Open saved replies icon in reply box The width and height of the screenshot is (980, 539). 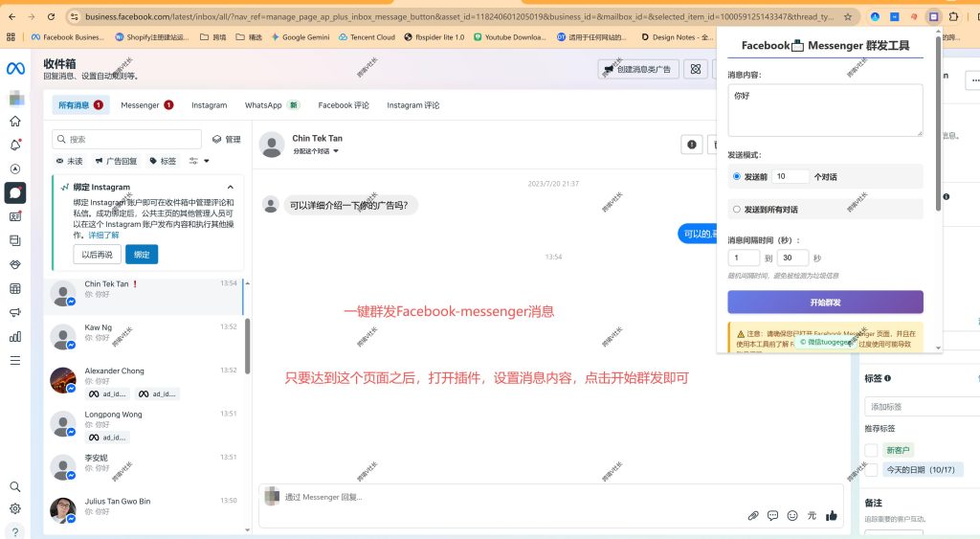(773, 516)
